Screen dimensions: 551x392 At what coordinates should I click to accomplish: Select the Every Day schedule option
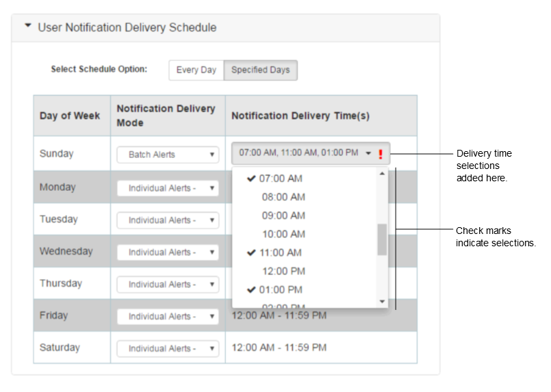[x=196, y=70]
